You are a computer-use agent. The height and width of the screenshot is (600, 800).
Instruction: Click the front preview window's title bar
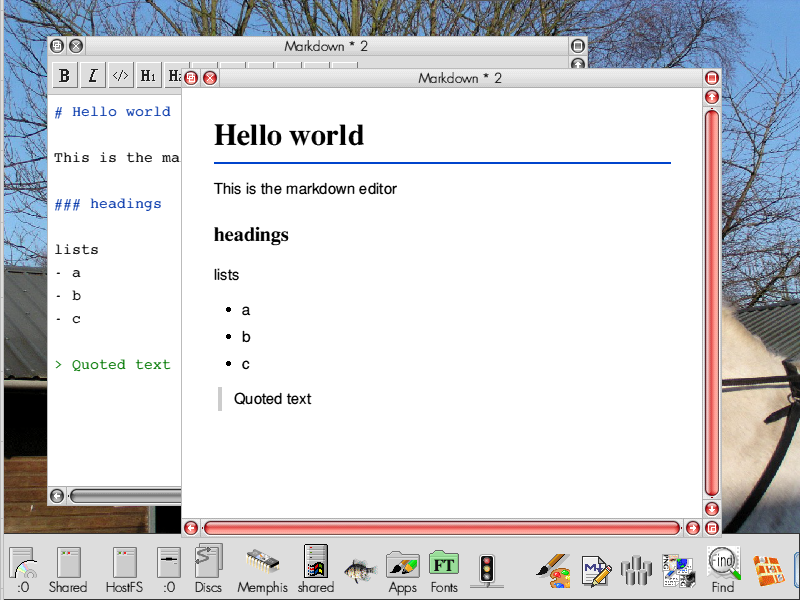coord(460,78)
